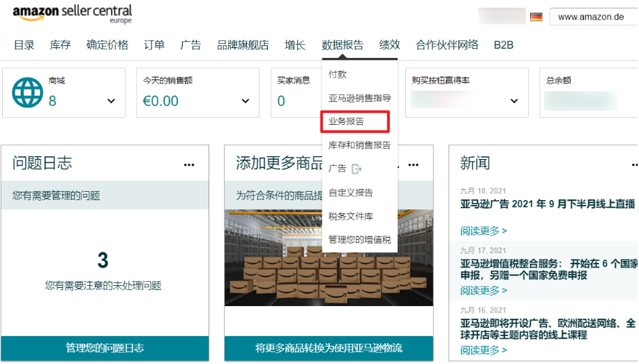Click the warehouse boxes image
This screenshot has height=364, width=639.
pyautogui.click(x=329, y=258)
